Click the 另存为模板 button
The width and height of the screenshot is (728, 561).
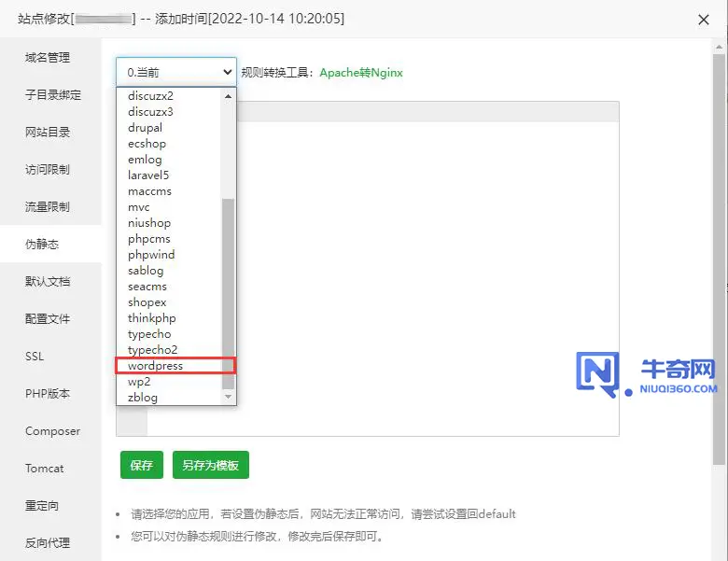pyautogui.click(x=211, y=465)
